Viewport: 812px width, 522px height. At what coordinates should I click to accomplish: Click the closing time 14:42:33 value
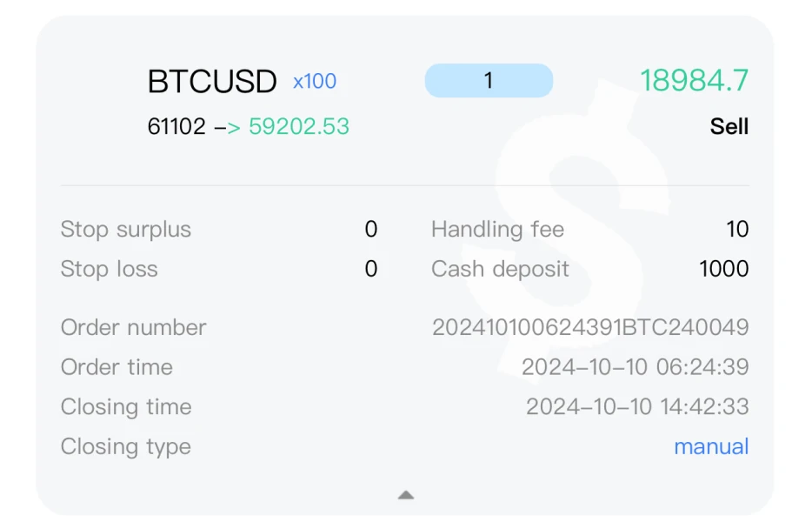637,406
